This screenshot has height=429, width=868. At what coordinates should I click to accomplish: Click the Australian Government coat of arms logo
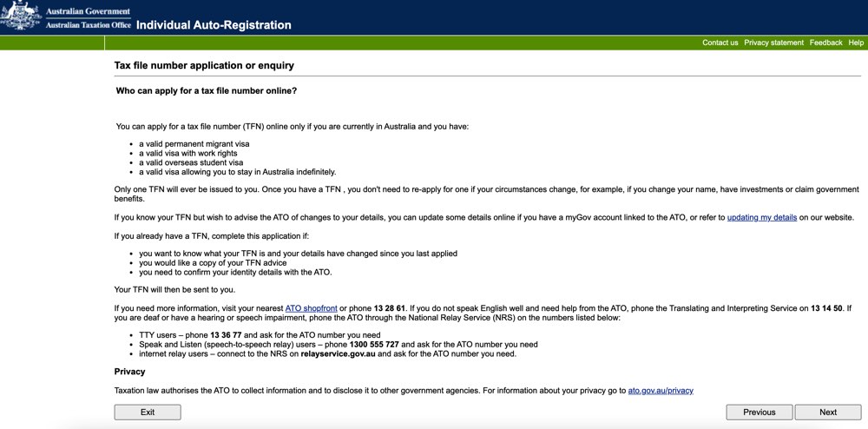(21, 16)
